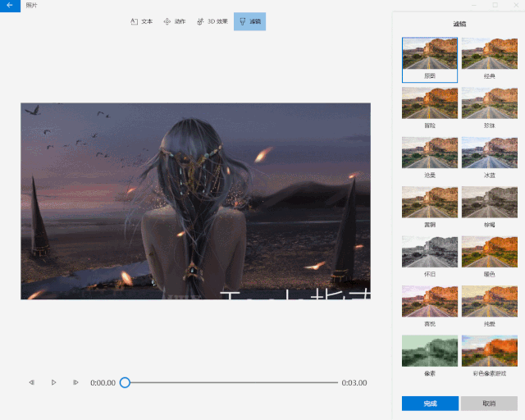Click the seek bar handle at start

coord(125,382)
